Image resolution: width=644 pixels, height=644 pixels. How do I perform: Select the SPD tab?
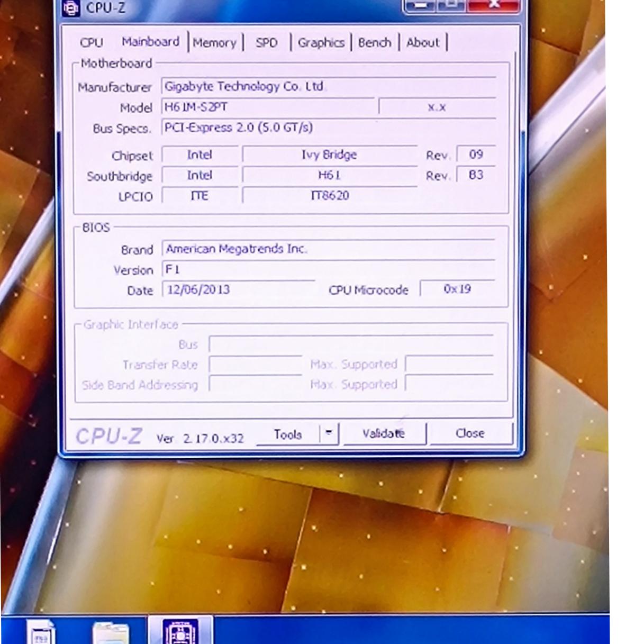click(x=266, y=43)
